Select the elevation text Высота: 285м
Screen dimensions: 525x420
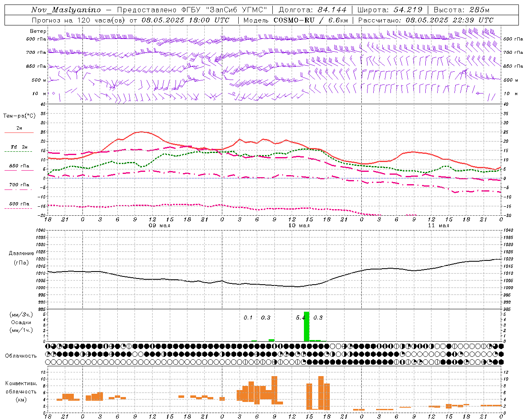pyautogui.click(x=461, y=10)
